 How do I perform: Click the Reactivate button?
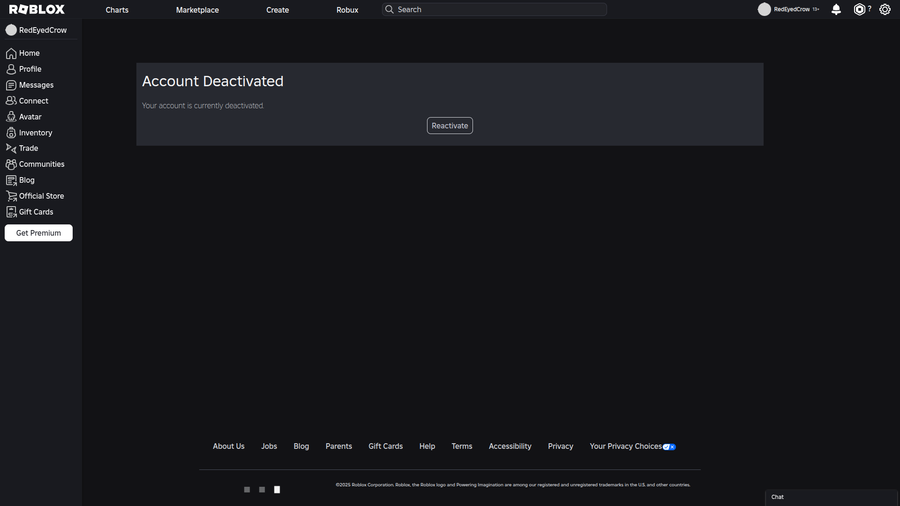(450, 126)
